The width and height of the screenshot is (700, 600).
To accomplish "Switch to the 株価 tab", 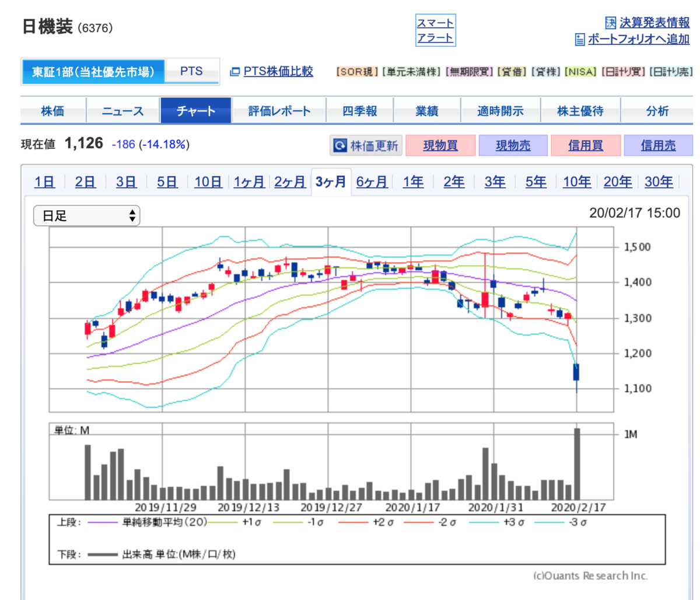I will (x=53, y=111).
